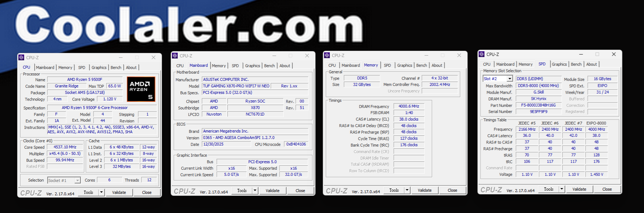The image size is (644, 213).
Task: Open Tools dropdown arrow in Mainboard window
Action: [255, 191]
